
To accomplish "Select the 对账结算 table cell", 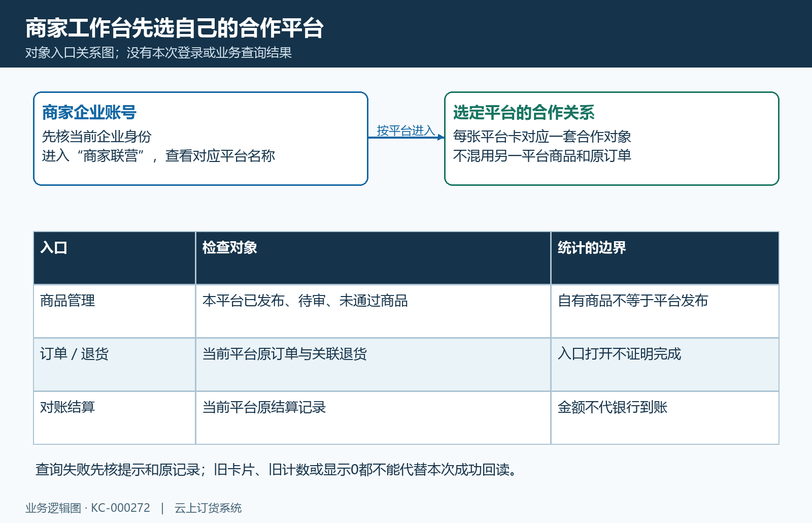I will click(x=115, y=418).
